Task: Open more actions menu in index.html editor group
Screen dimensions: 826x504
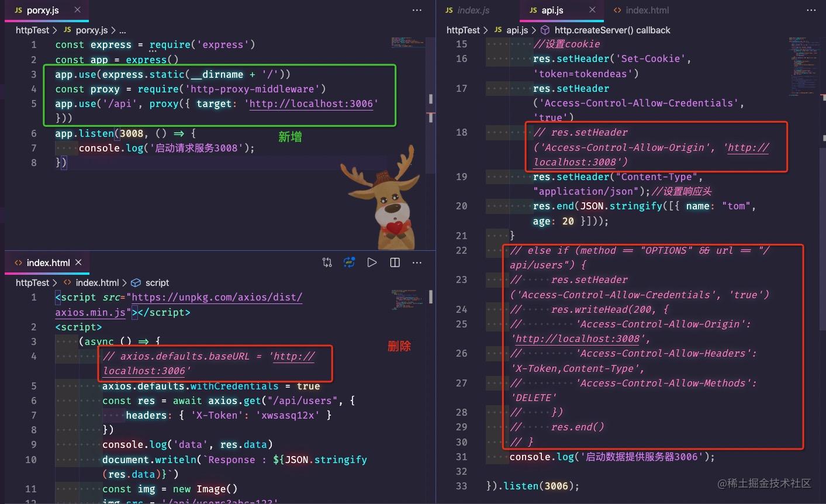Action: tap(417, 263)
